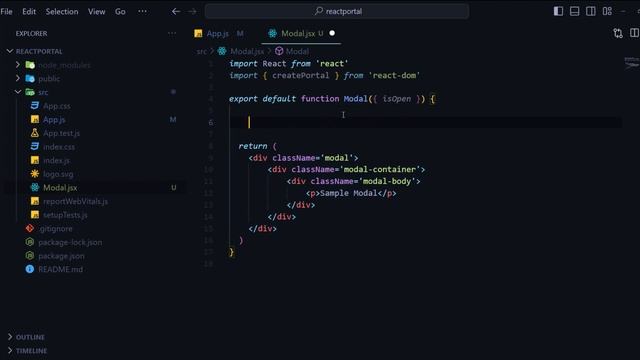Click the JS icon beside reportWebVitals.js
This screenshot has height=360, width=640.
(x=35, y=201)
